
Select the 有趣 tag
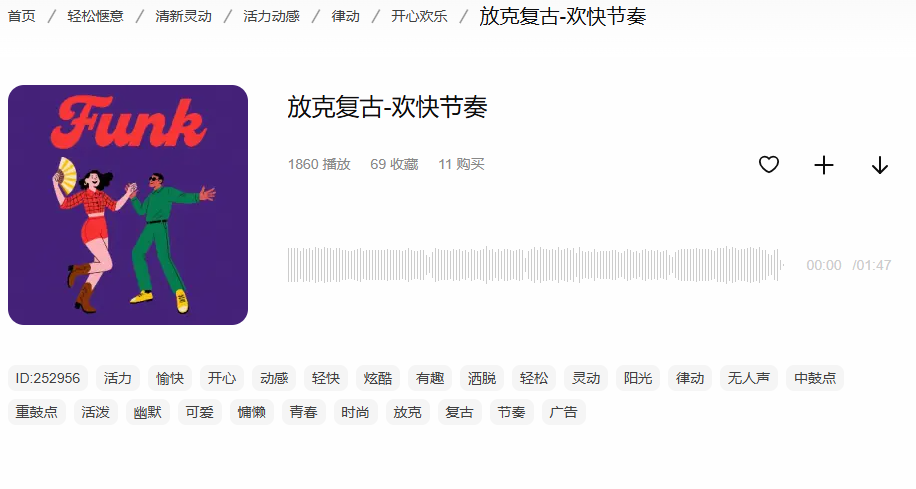pos(429,378)
